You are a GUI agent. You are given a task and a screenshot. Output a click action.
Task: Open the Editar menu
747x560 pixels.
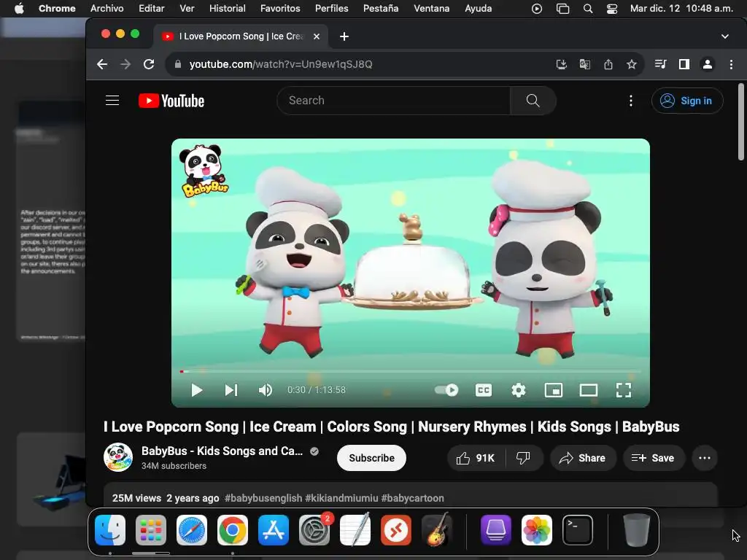click(152, 8)
